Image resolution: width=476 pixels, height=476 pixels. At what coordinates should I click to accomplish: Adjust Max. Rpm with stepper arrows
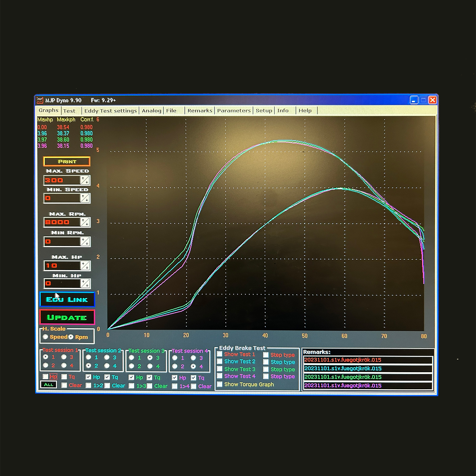pos(85,222)
